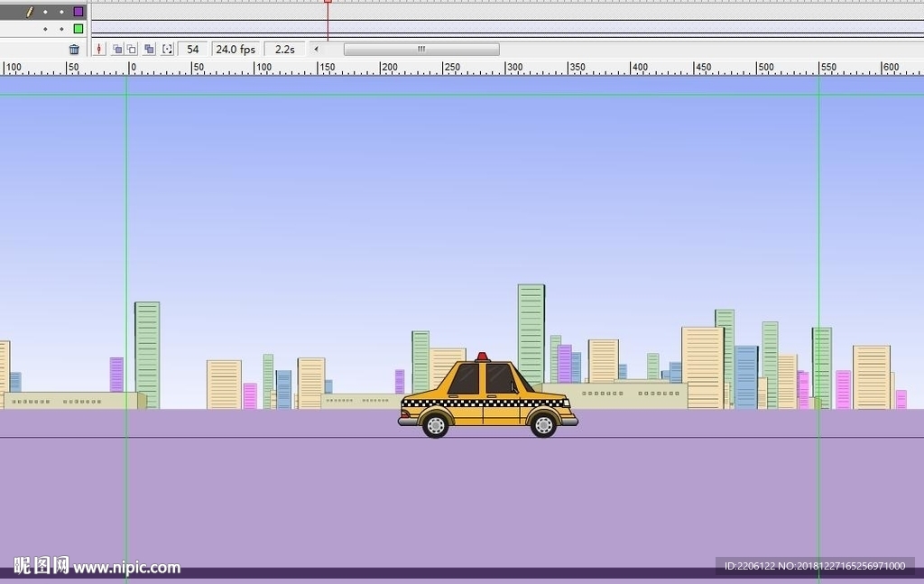Click the 24.0 fps frame rate field
The image size is (924, 584).
(236, 50)
